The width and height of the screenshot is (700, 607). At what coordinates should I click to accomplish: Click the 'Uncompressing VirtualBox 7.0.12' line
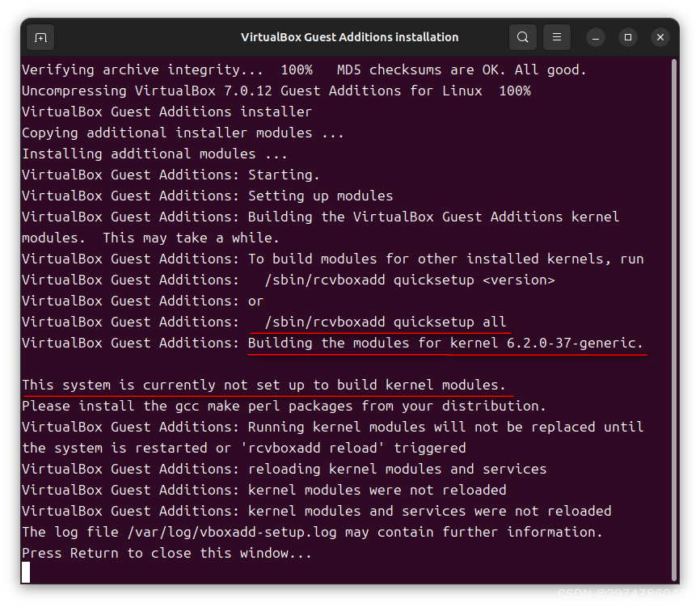click(276, 91)
